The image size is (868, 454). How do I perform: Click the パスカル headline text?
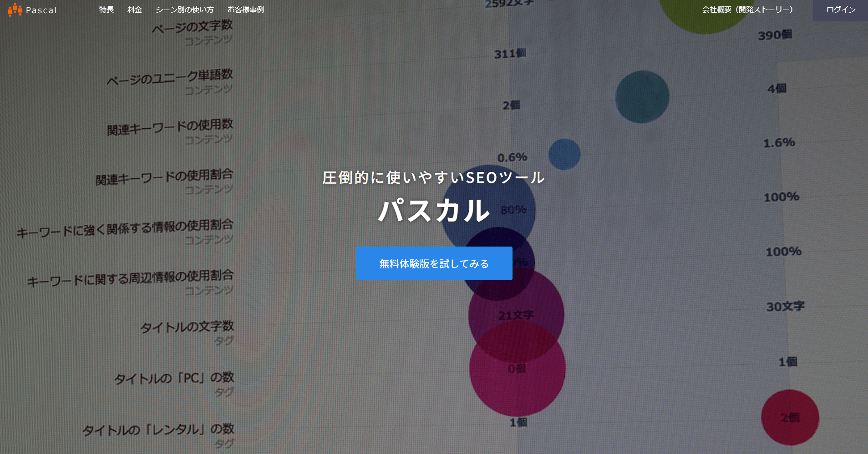[x=434, y=210]
